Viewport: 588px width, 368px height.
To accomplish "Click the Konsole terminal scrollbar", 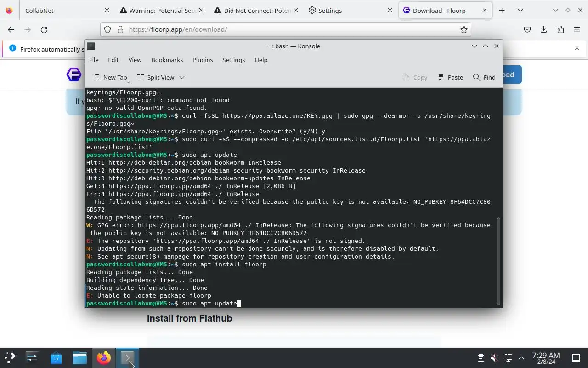I will coord(498,261).
